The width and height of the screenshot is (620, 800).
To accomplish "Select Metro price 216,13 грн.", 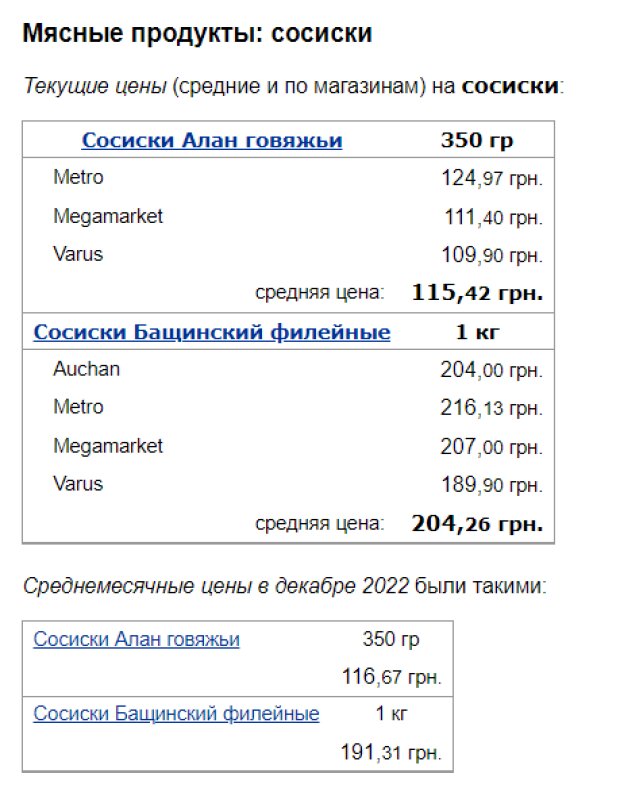I will pyautogui.click(x=492, y=408).
